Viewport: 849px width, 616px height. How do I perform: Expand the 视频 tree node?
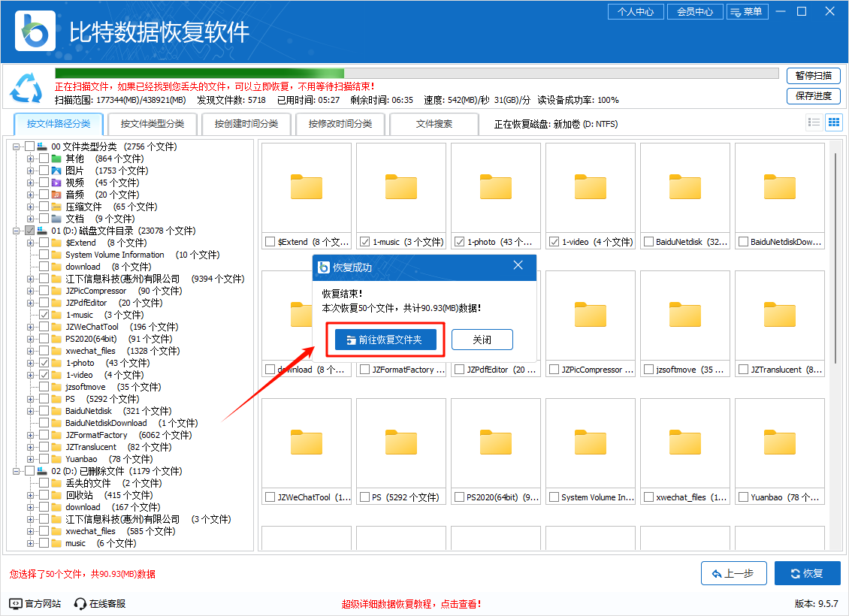coord(30,183)
